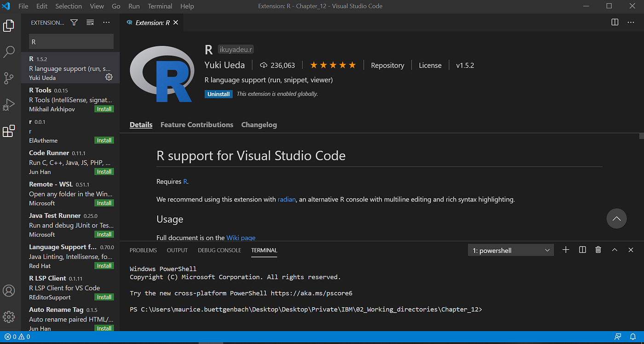The width and height of the screenshot is (644, 344).
Task: Filter extensions using the funnel icon
Action: click(x=74, y=23)
